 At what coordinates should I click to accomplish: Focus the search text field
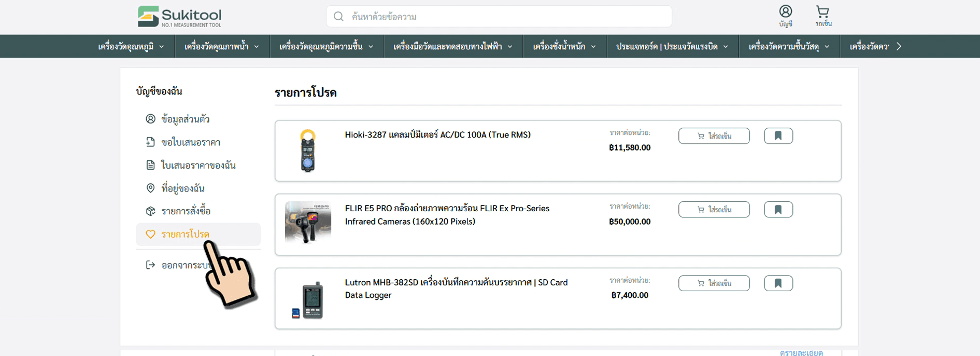(x=499, y=17)
